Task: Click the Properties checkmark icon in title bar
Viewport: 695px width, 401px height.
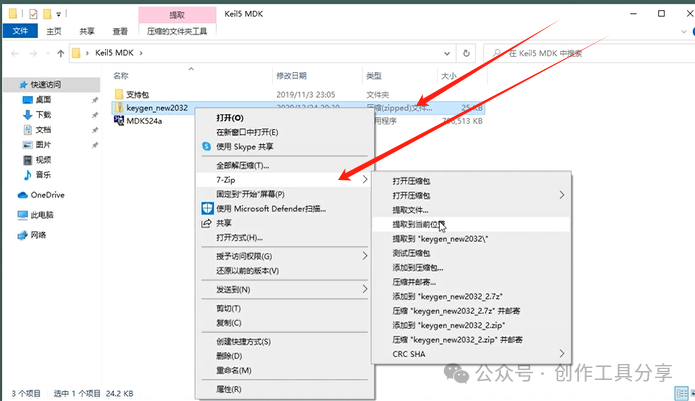Action: click(x=33, y=14)
